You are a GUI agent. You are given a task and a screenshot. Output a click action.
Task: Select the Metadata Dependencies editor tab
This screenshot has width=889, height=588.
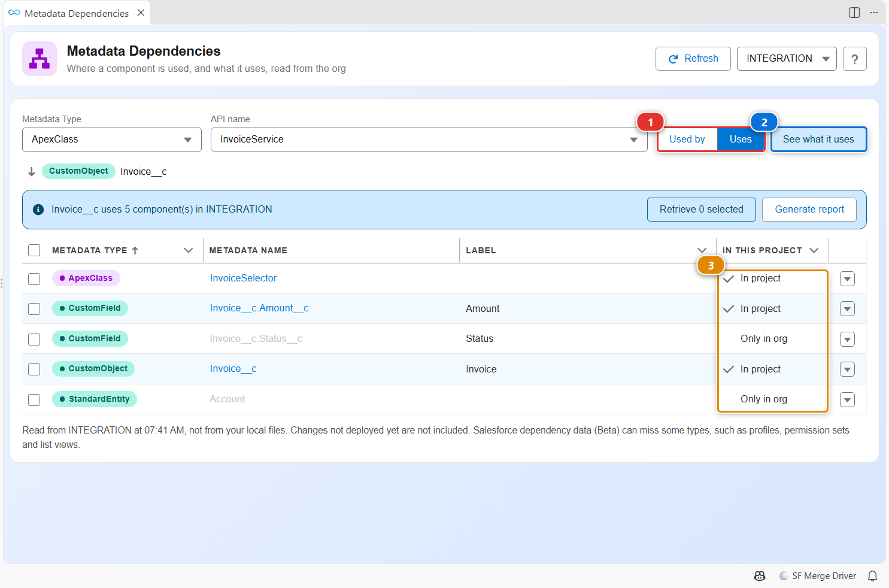pyautogui.click(x=77, y=13)
